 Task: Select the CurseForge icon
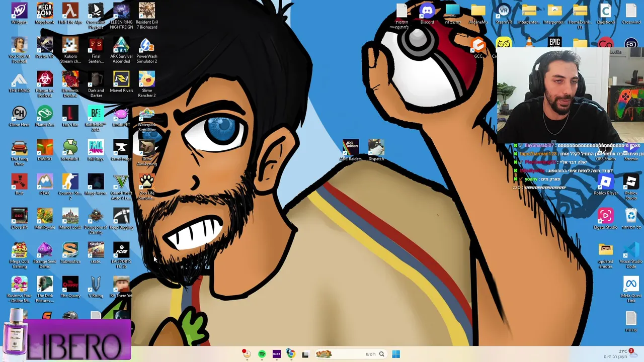click(121, 150)
